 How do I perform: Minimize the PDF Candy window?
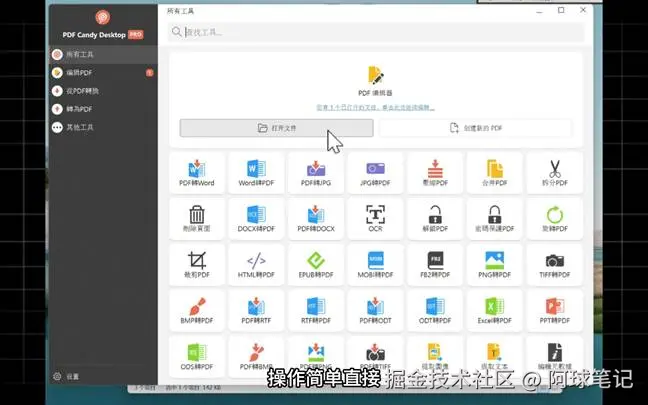click(539, 10)
